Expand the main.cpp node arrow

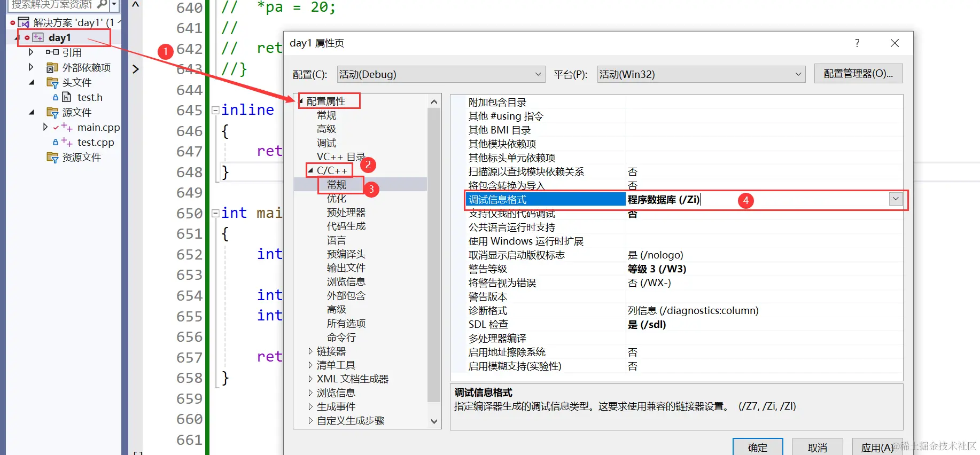(45, 127)
